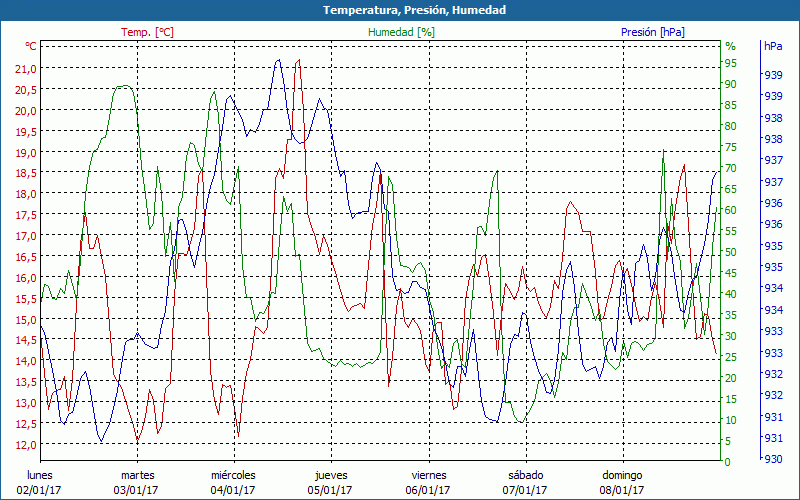Click the 50 humidity tick label
Screen dimensions: 800x500
tap(731, 252)
